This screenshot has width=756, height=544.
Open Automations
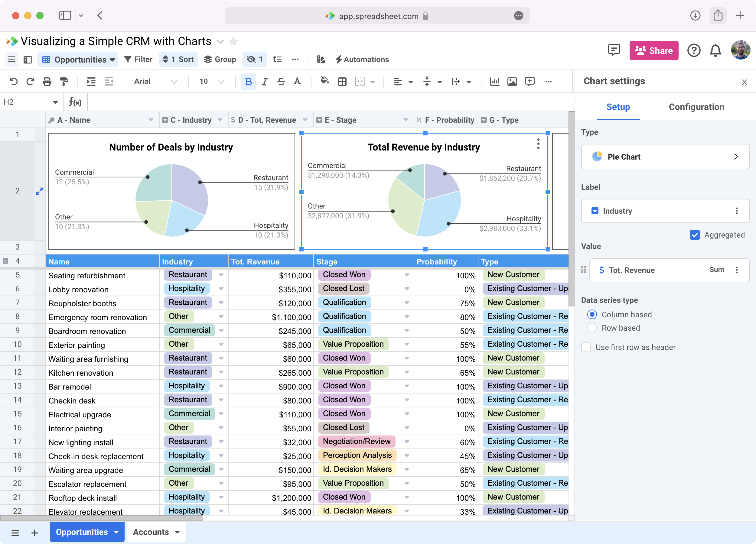click(x=362, y=59)
